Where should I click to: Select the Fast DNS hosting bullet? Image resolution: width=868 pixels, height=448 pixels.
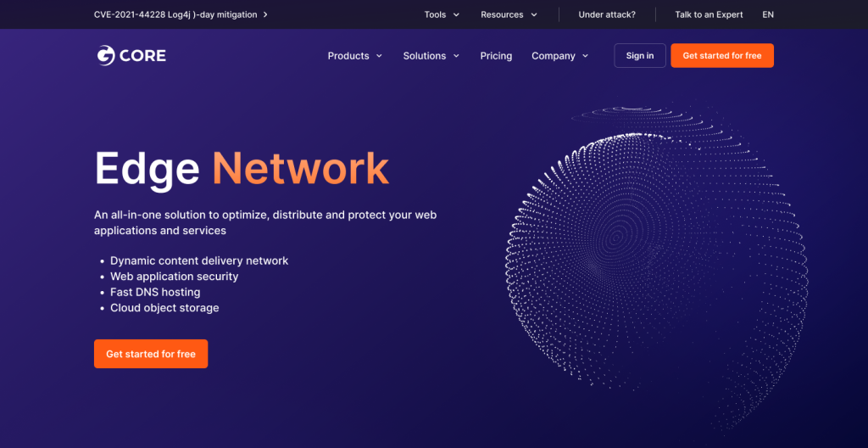pos(155,292)
